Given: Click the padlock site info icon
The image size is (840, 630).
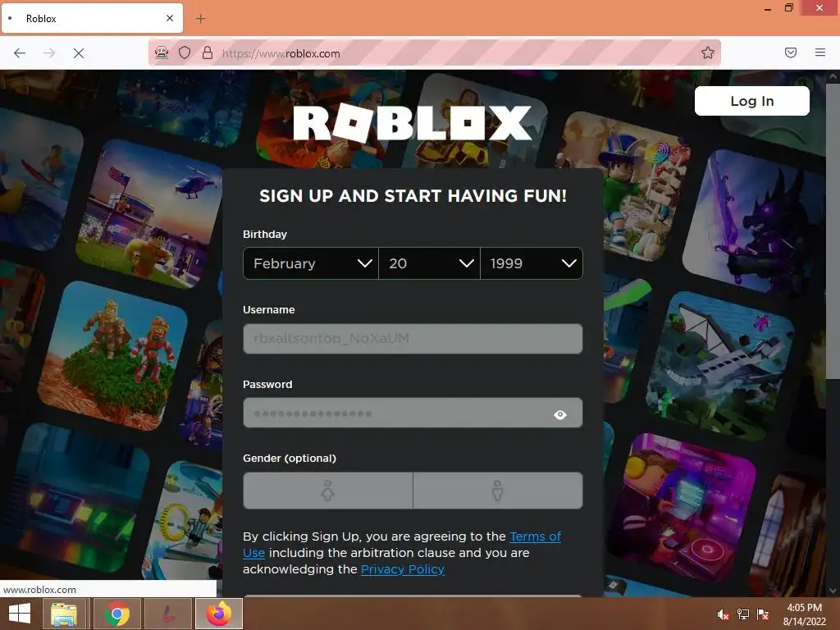Looking at the screenshot, I should [208, 52].
